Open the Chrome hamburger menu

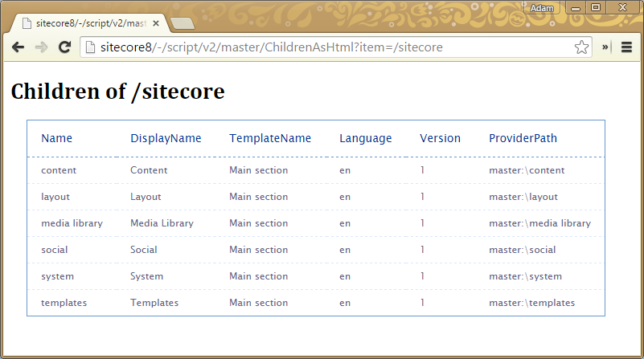[627, 47]
